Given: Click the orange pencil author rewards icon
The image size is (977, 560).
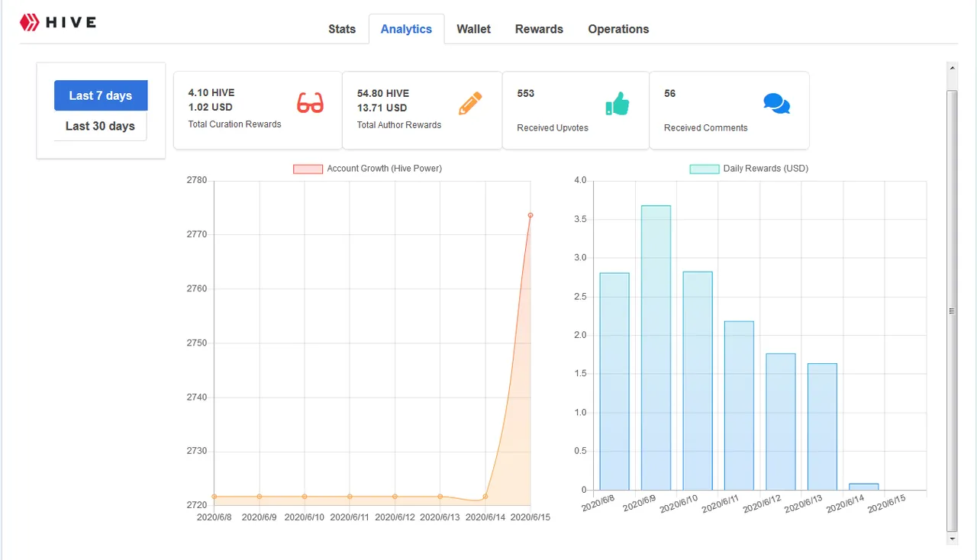Looking at the screenshot, I should pyautogui.click(x=470, y=103).
